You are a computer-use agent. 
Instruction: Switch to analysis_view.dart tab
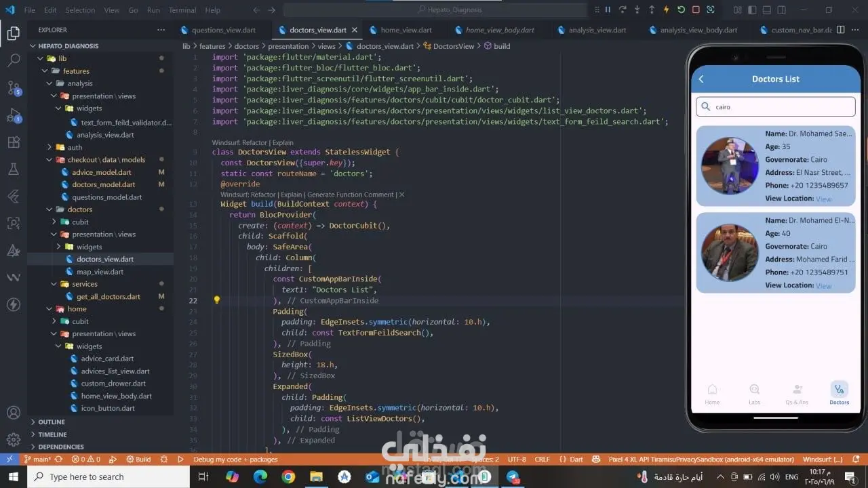coord(597,30)
